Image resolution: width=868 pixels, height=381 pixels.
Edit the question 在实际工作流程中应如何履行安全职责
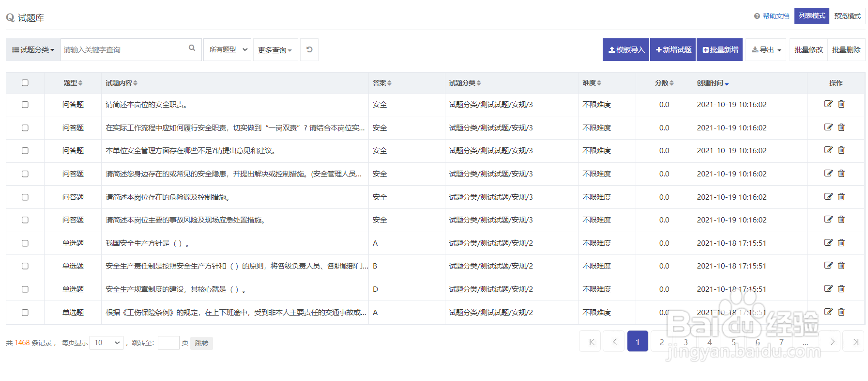pyautogui.click(x=828, y=127)
